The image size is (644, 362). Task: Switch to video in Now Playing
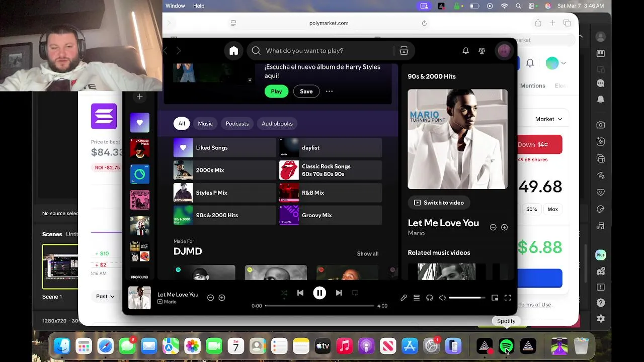[x=439, y=203]
